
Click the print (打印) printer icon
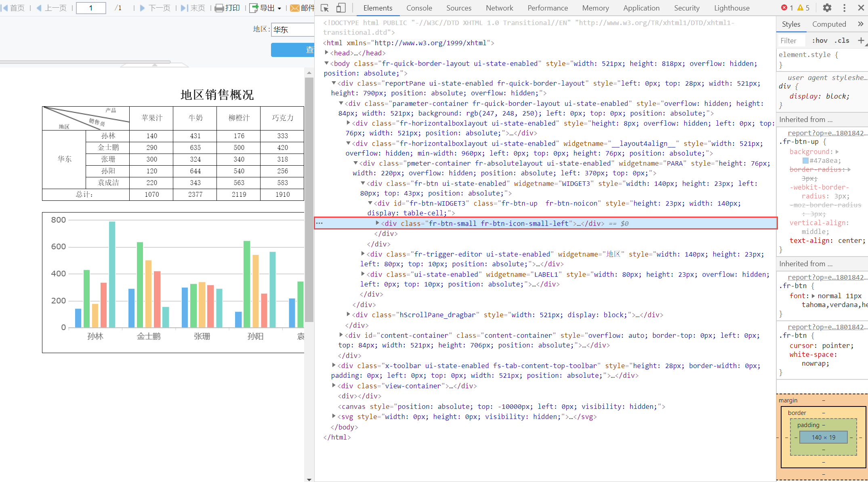(219, 8)
